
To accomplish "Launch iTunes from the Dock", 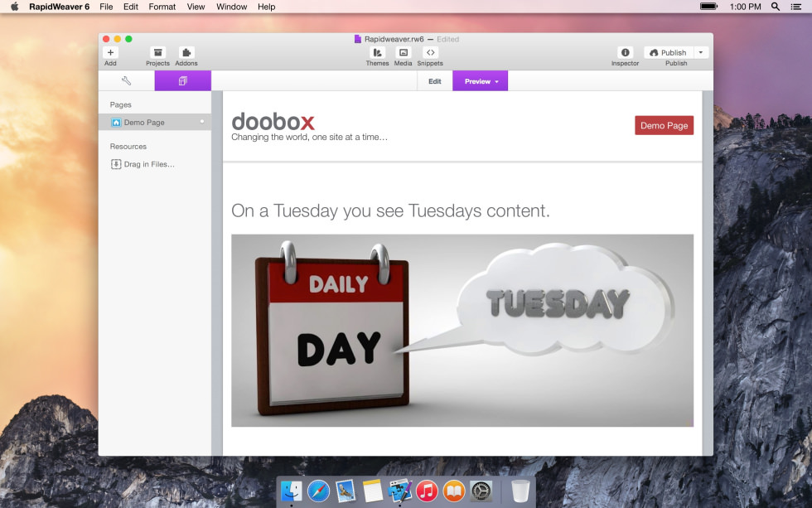I will 427,491.
